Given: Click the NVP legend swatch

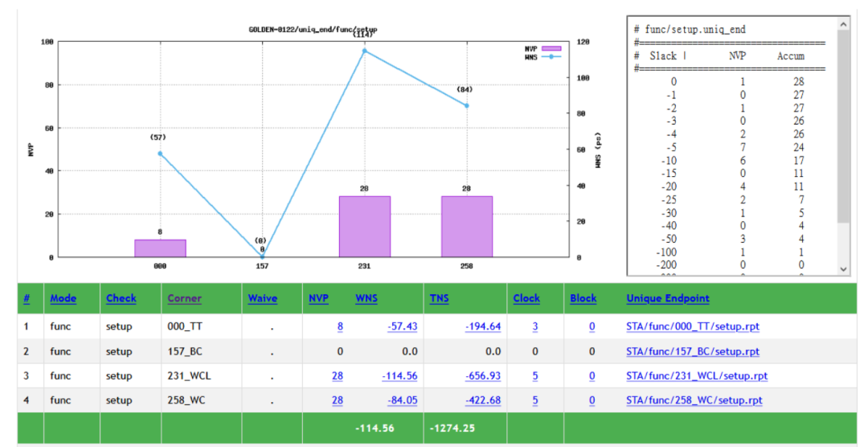Looking at the screenshot, I should click(551, 49).
